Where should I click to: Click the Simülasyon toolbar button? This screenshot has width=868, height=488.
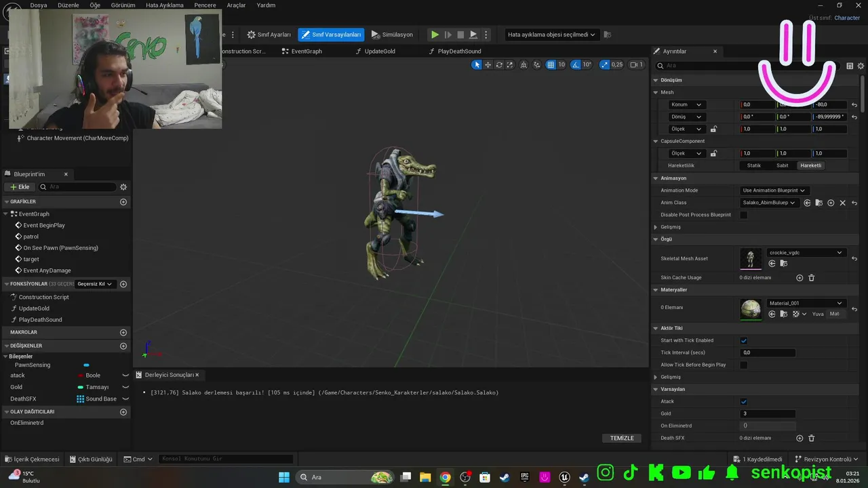(x=392, y=35)
